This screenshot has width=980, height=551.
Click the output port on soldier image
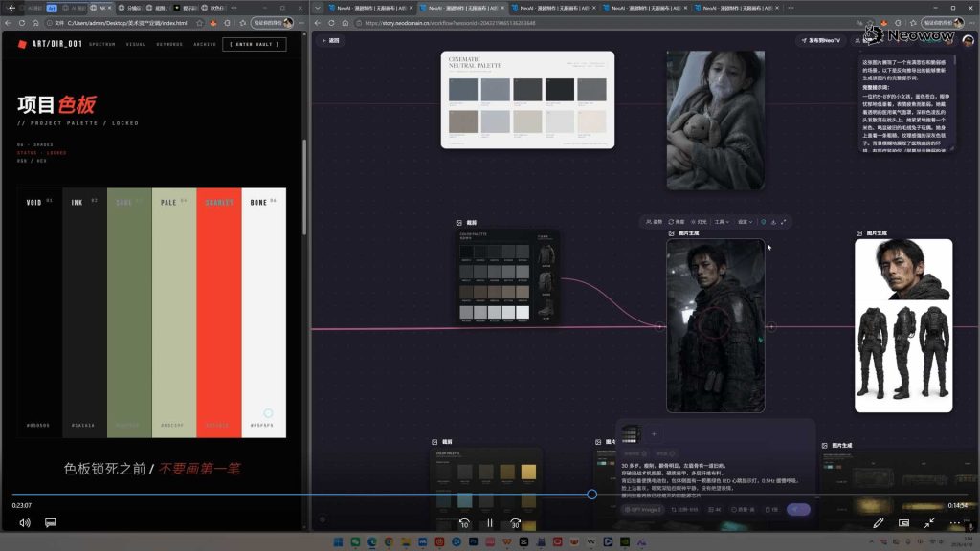coord(772,326)
